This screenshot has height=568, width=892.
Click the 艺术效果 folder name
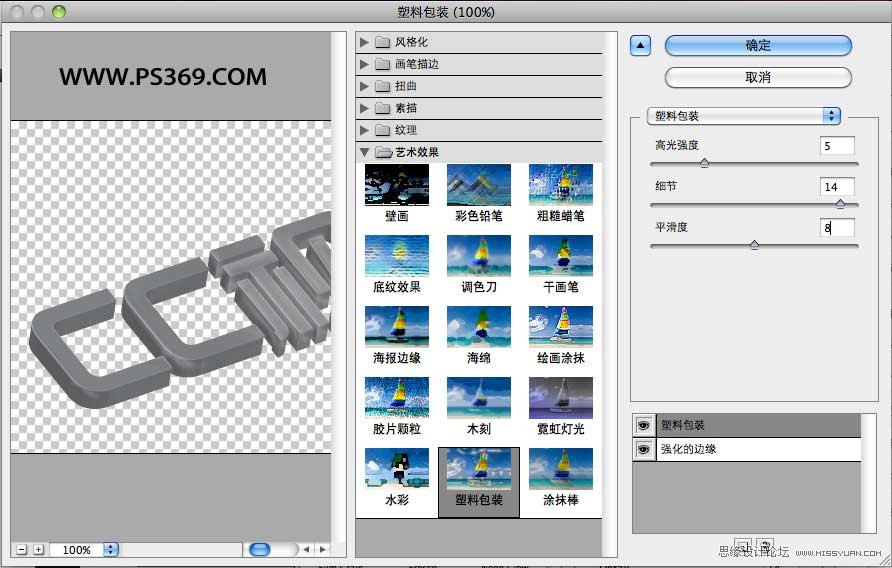click(x=417, y=153)
